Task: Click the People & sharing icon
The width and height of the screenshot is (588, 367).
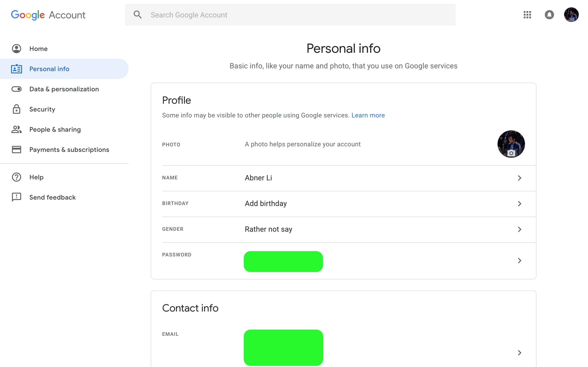Action: tap(16, 129)
